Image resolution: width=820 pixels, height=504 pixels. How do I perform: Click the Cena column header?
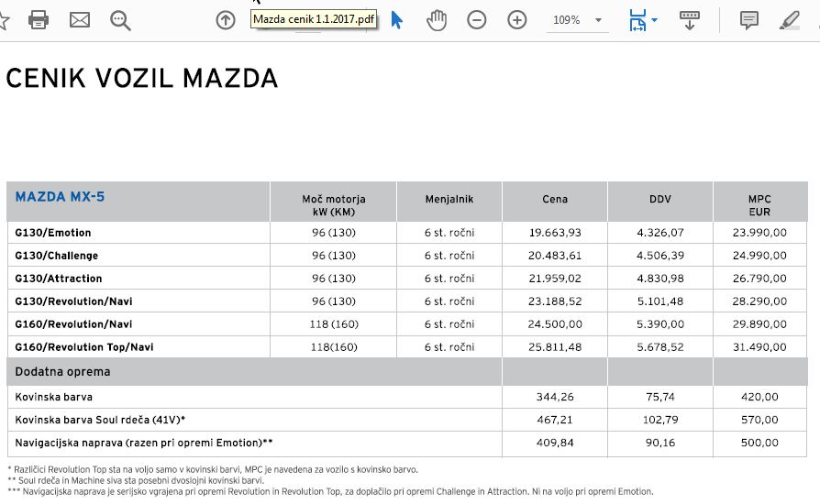555,199
